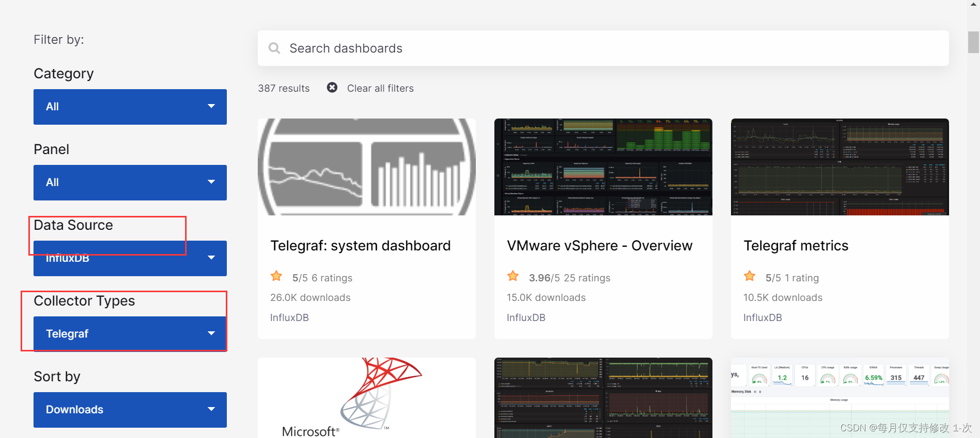980x438 pixels.
Task: Click the star icon on VMware vSphere - Overview
Action: [x=513, y=276]
